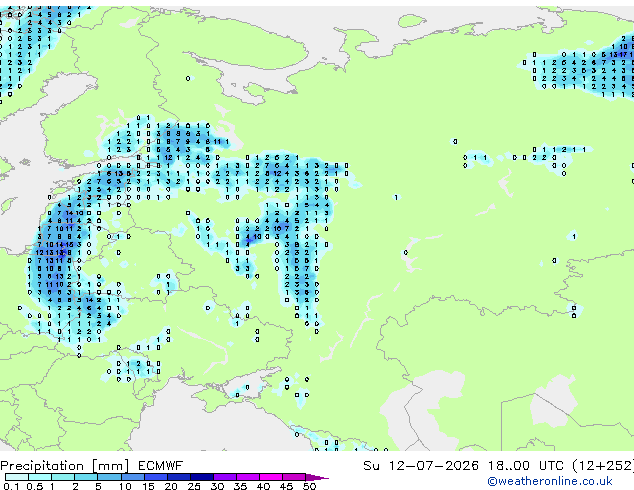Select the 1–2 mm legend color swatch

click(x=63, y=477)
